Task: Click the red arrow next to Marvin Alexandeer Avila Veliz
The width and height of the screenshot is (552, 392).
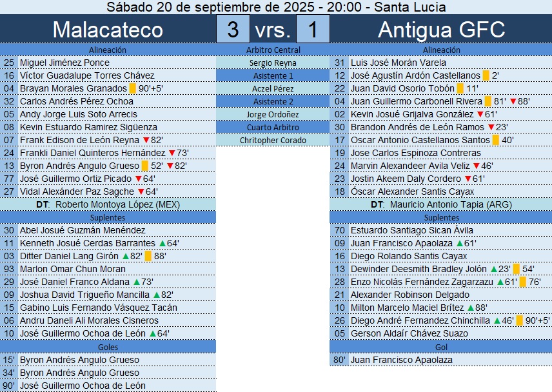Action: tap(477, 166)
